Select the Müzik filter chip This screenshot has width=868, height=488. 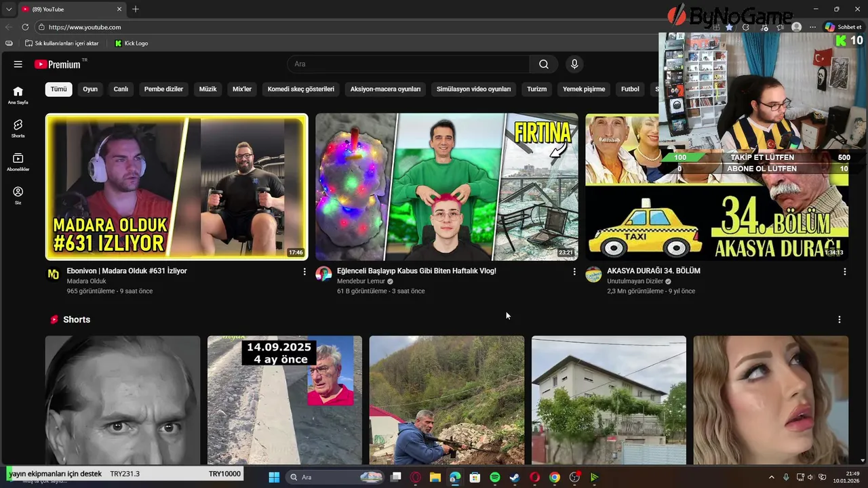click(x=208, y=89)
